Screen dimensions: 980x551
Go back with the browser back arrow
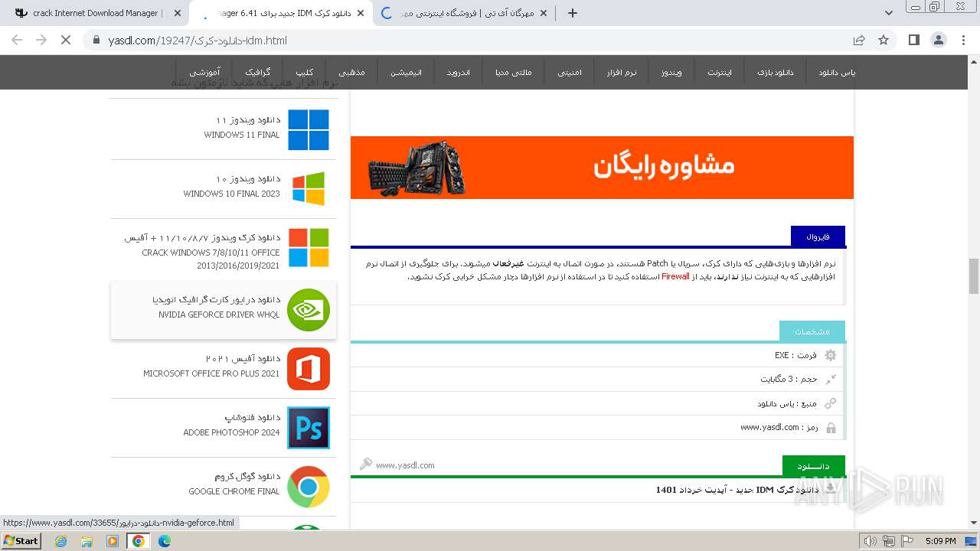[17, 40]
